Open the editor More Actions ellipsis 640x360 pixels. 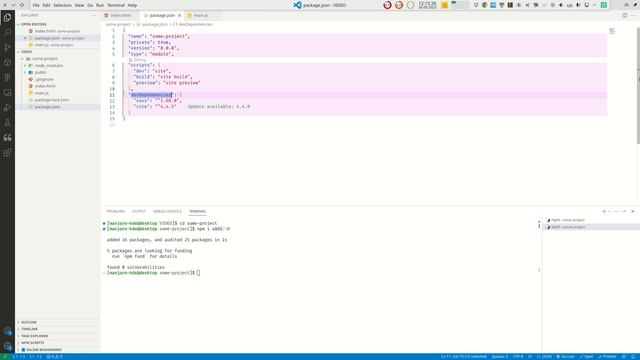click(x=633, y=16)
